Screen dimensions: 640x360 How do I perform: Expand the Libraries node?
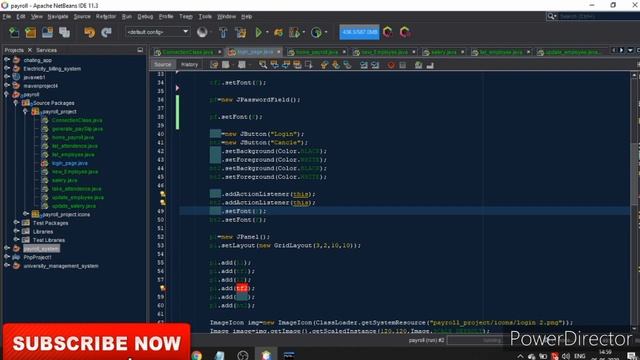click(16, 231)
